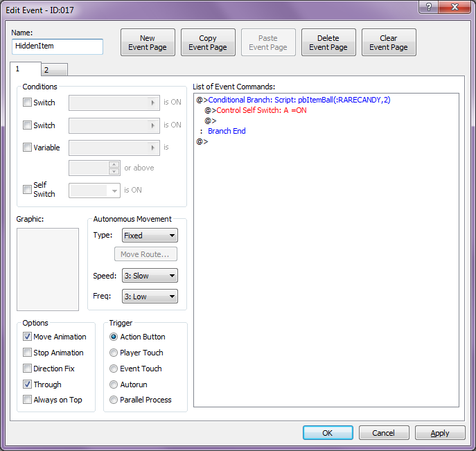Select the Branch End command line
Screen dimensions: 476x451
pyautogui.click(x=227, y=131)
